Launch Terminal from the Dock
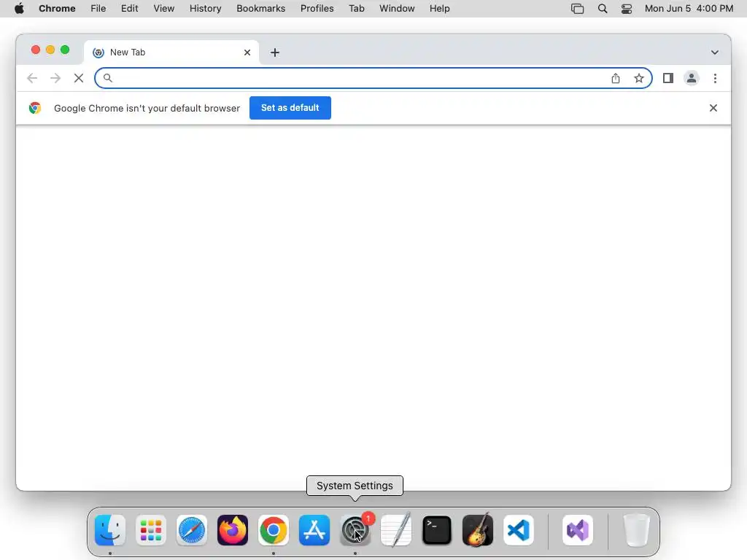 437,530
